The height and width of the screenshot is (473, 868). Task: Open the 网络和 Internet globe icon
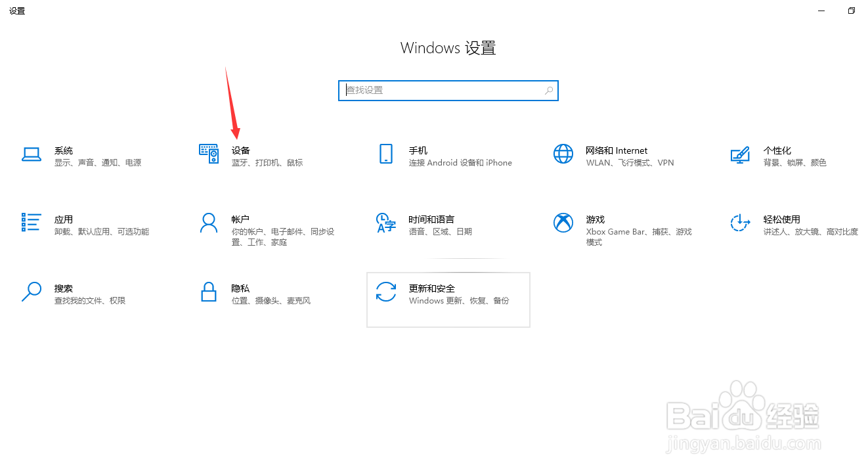point(563,154)
